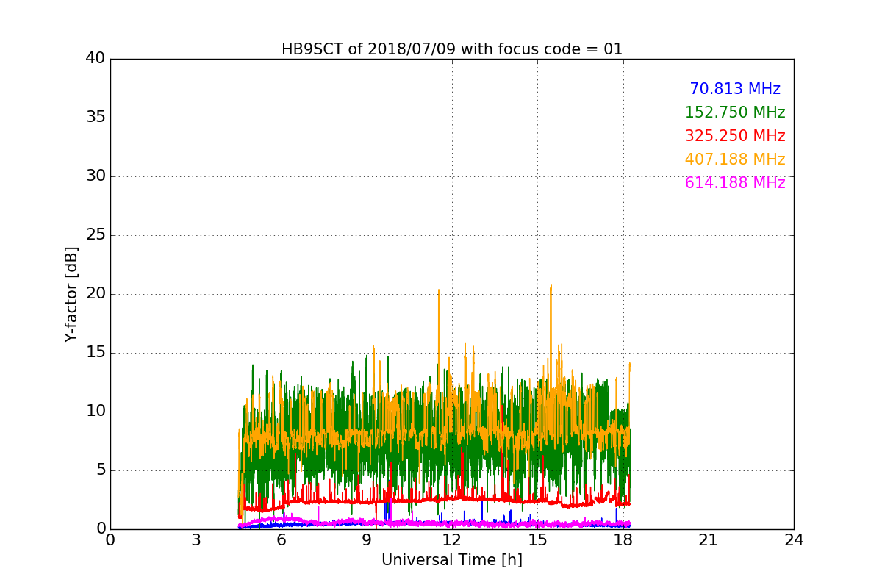Click the orange peak near 15.5 h
Image resolution: width=882 pixels, height=588 pixels.
[551, 286]
